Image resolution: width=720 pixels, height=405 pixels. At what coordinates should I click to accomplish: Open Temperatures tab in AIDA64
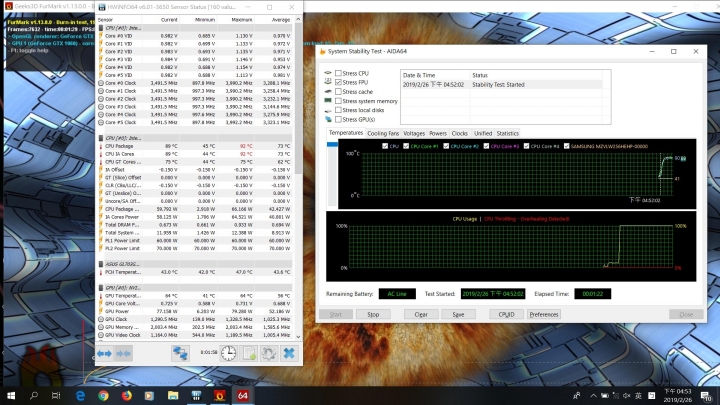(x=346, y=133)
